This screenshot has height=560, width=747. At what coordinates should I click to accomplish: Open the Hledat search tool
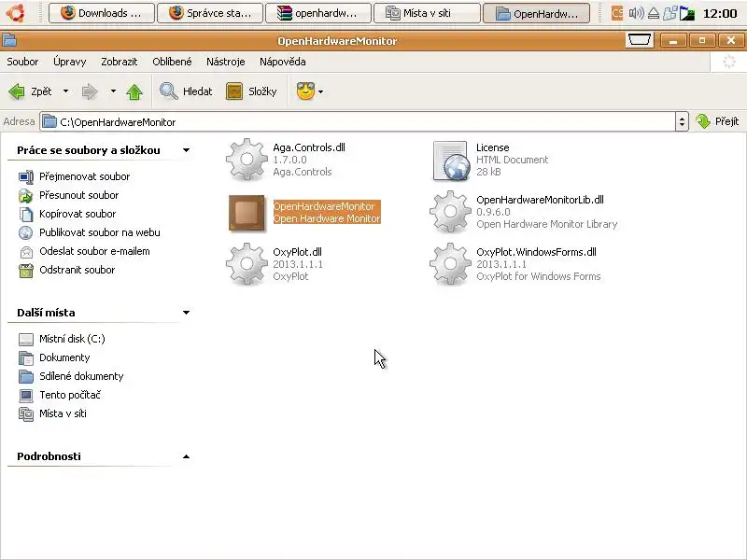click(186, 91)
